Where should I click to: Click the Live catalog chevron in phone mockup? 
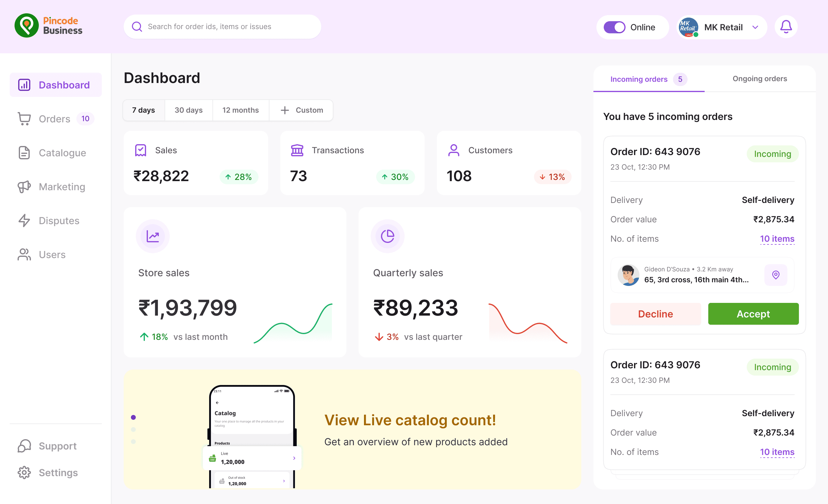(x=294, y=458)
